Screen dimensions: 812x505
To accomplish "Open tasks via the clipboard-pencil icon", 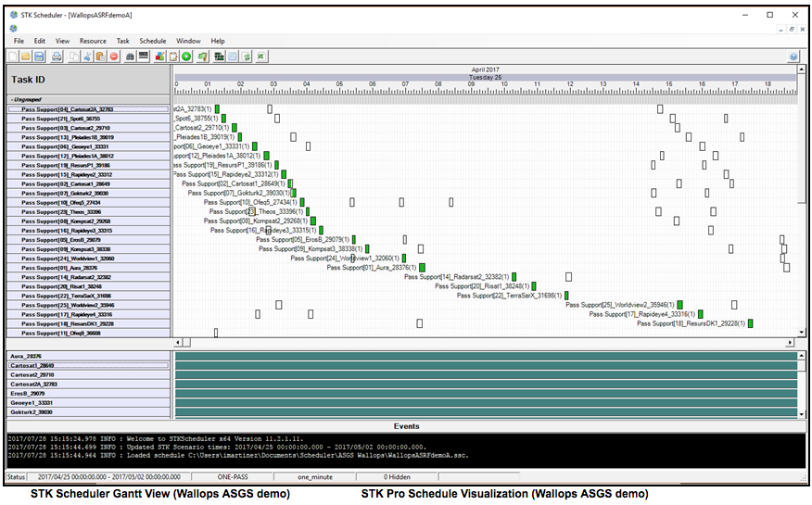I will 173,57.
